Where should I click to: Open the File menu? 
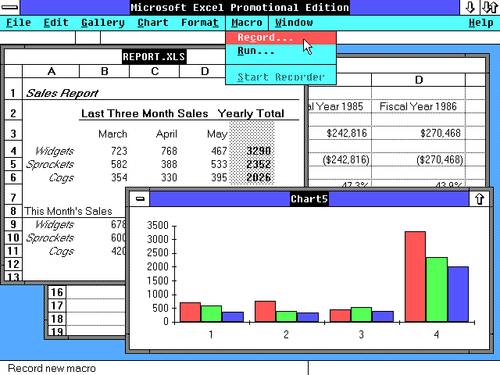[18, 23]
